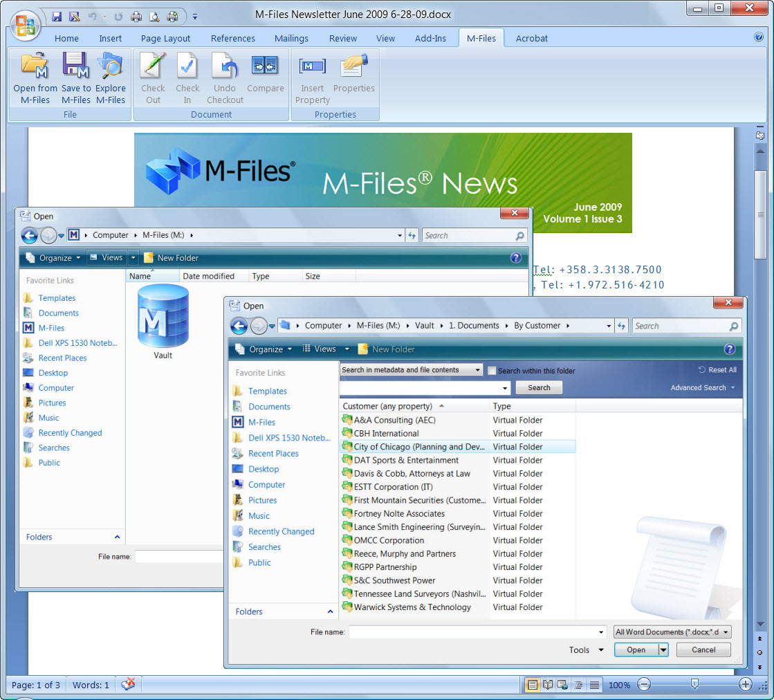Click the Zoom Out minus button
This screenshot has width=774, height=700.
(x=644, y=684)
